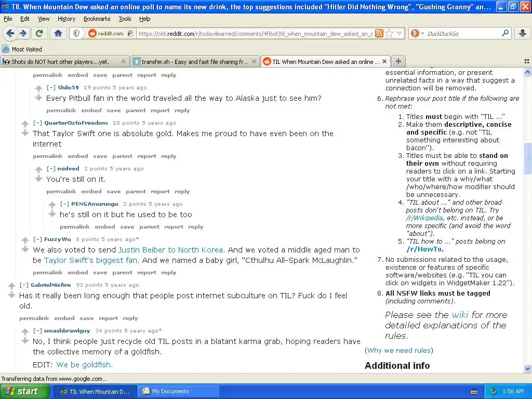Open Justin Beiber to North Korea link
Viewport: 532px width, 399px height.
pyautogui.click(x=170, y=250)
